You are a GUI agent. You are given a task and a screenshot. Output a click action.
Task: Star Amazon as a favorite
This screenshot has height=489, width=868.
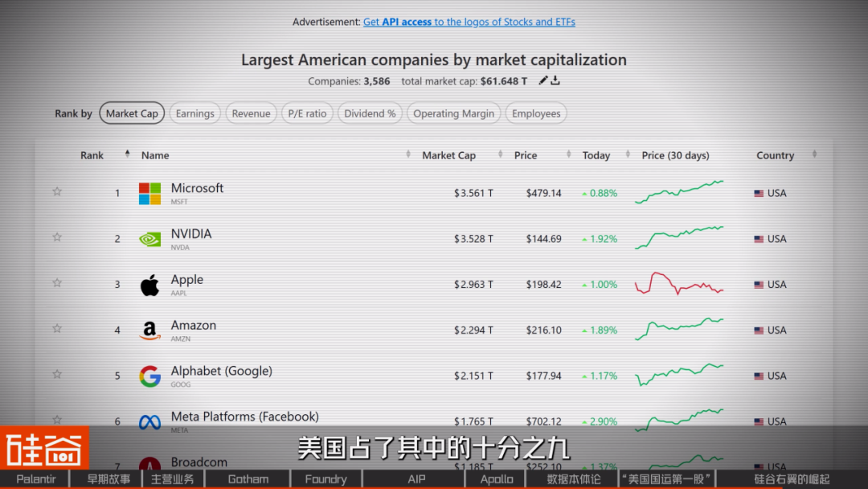coord(57,328)
